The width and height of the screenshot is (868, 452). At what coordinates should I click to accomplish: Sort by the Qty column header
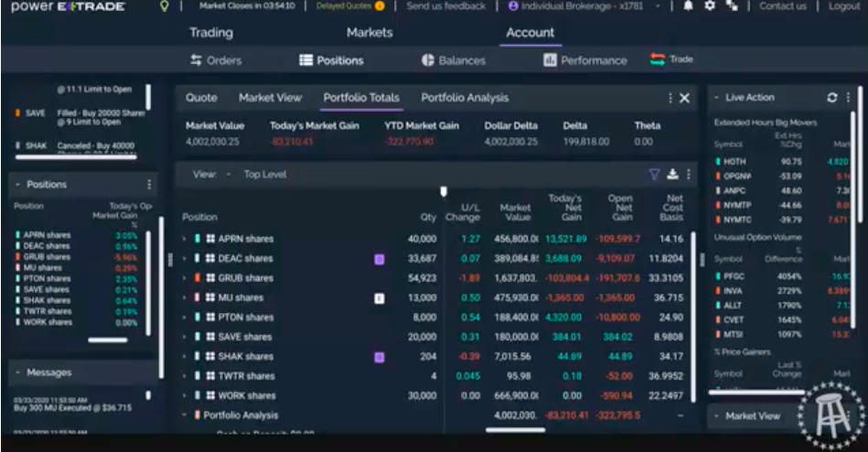click(428, 217)
